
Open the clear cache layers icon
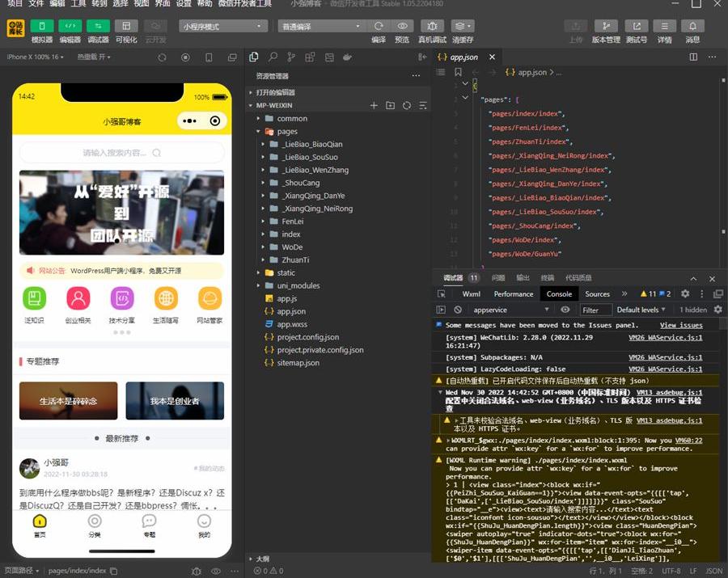[x=463, y=26]
